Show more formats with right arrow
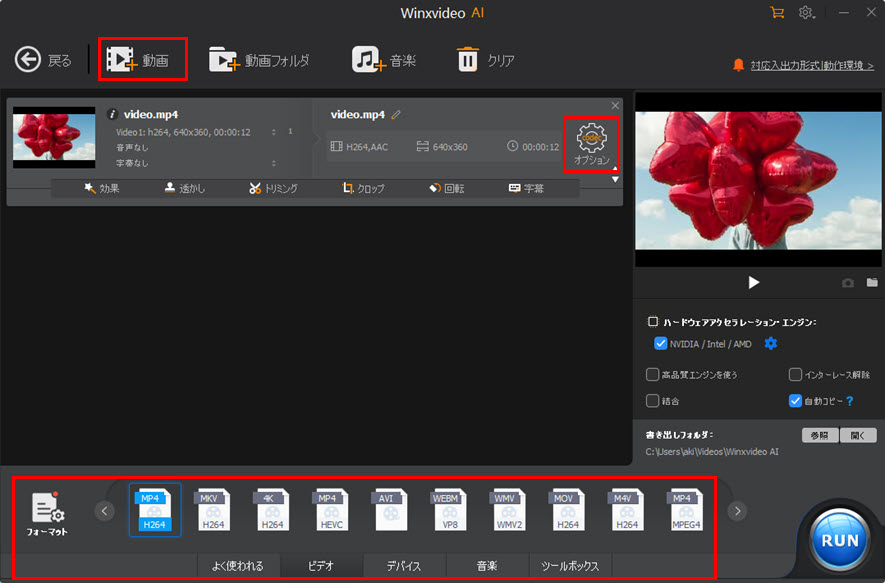Image resolution: width=885 pixels, height=583 pixels. point(737,511)
